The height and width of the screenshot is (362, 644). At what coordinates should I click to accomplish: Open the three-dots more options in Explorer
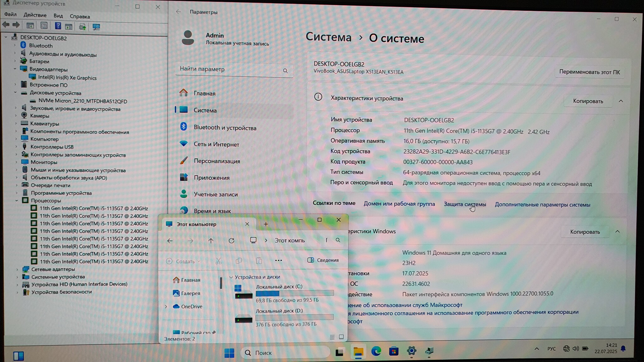coord(278,261)
